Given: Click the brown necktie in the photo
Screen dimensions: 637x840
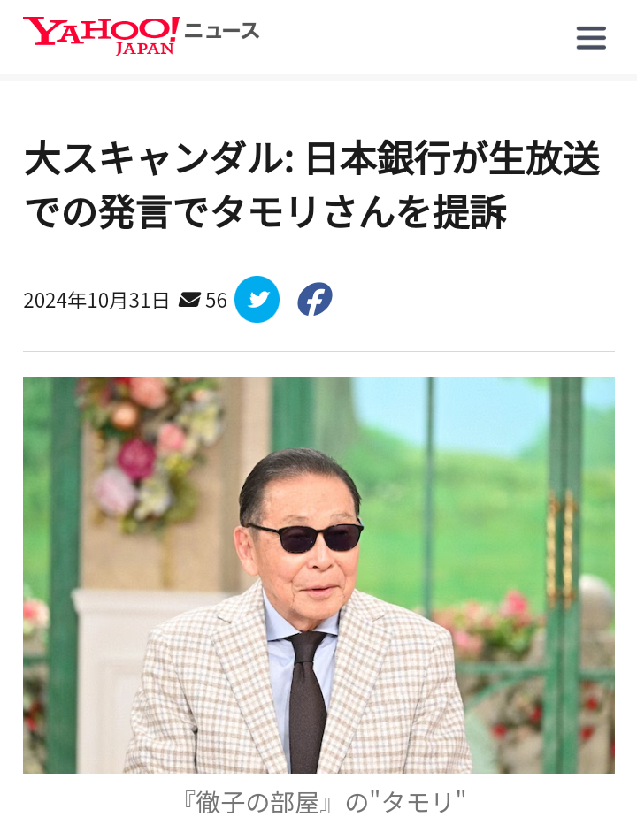Looking at the screenshot, I should tap(307, 702).
